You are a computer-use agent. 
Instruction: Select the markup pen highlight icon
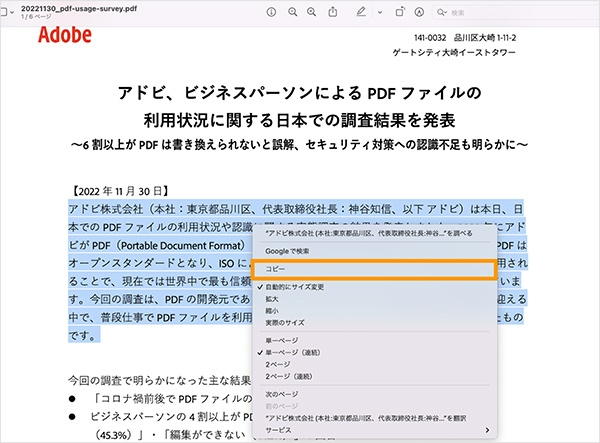click(361, 12)
